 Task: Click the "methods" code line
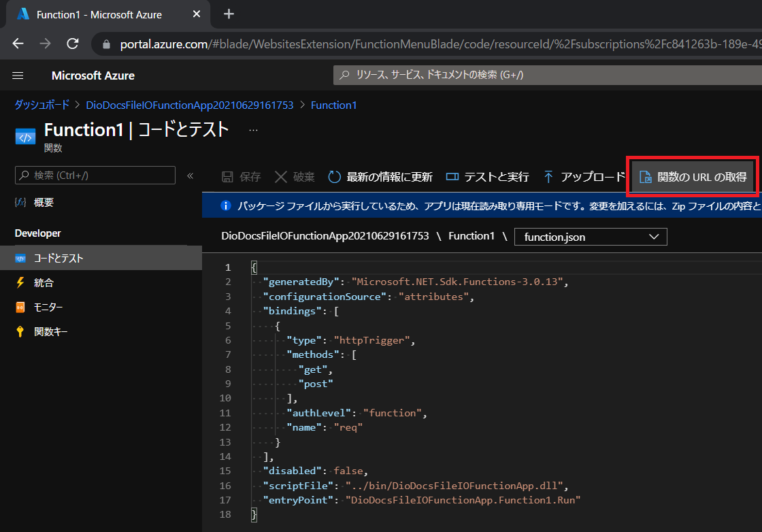click(x=322, y=354)
